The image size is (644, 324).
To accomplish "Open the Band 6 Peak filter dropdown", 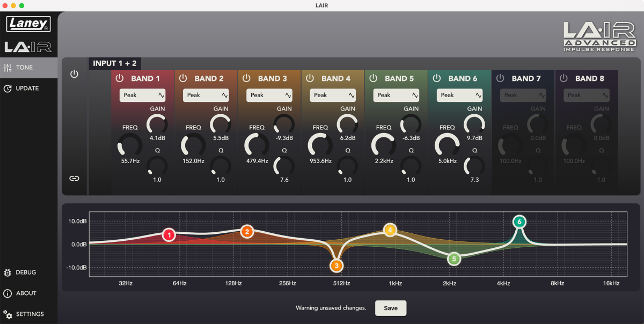I will click(x=459, y=95).
